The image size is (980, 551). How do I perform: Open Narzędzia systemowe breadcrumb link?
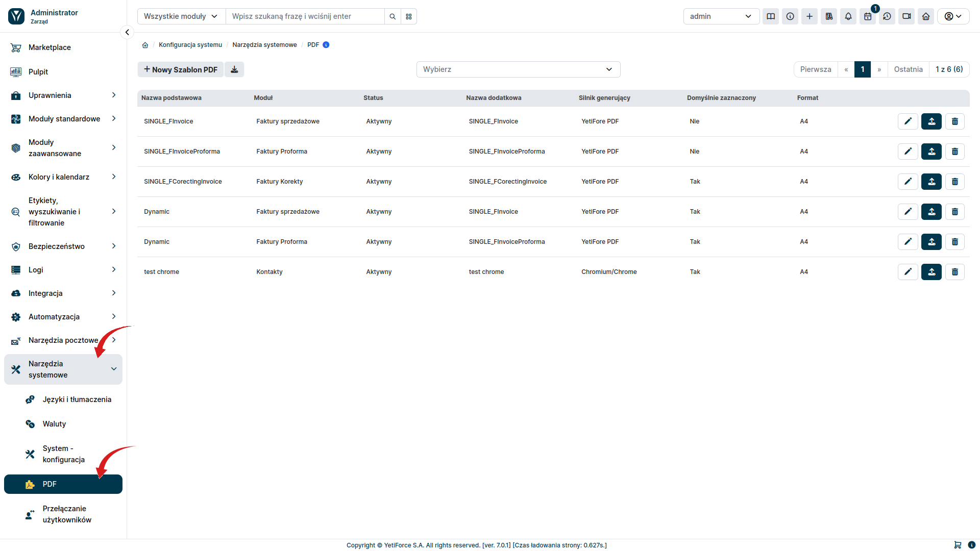pyautogui.click(x=264, y=45)
